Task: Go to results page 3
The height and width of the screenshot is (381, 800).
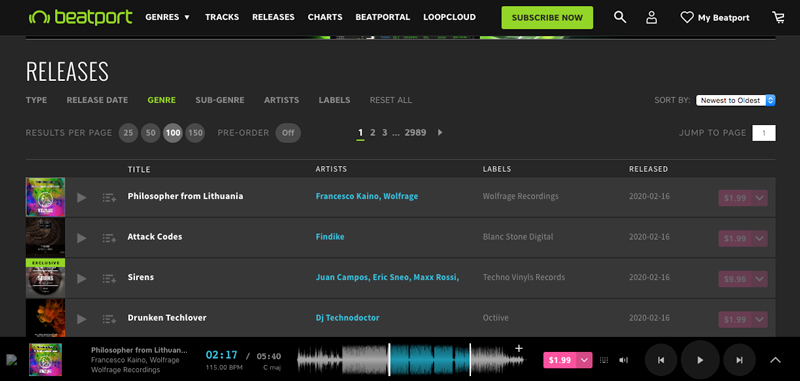Action: pyautogui.click(x=384, y=133)
